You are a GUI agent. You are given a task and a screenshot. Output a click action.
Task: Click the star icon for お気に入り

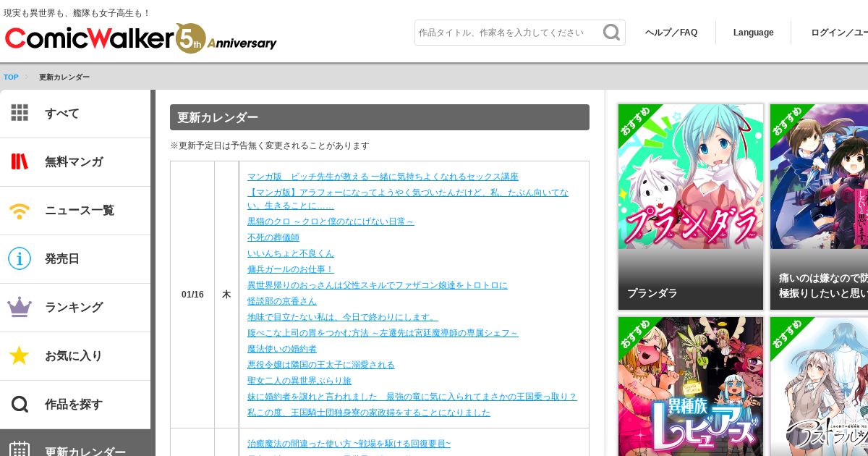(x=20, y=355)
